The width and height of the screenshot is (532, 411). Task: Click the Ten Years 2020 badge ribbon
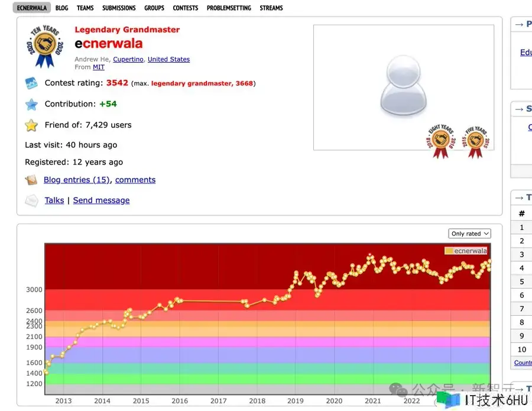[44, 46]
